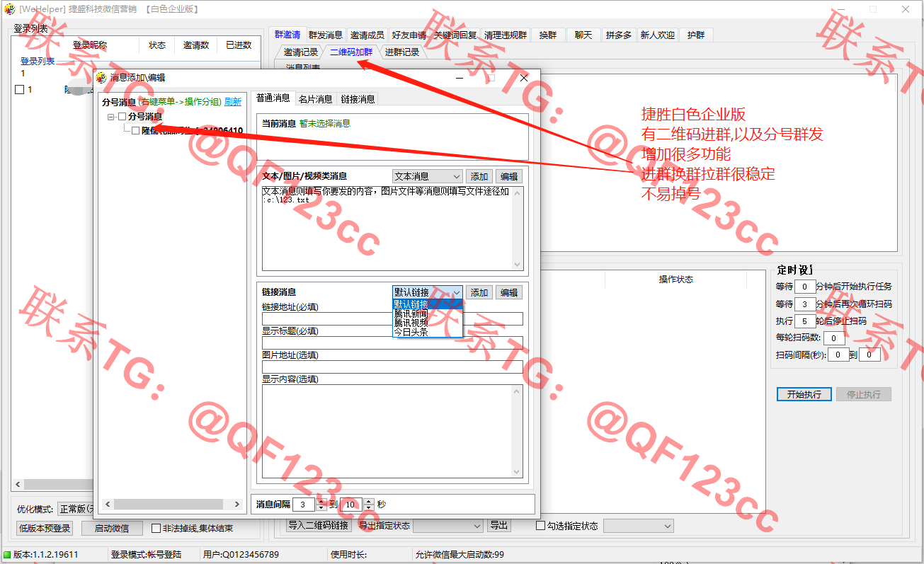Click 添加 in the 链接消息 section

[479, 292]
